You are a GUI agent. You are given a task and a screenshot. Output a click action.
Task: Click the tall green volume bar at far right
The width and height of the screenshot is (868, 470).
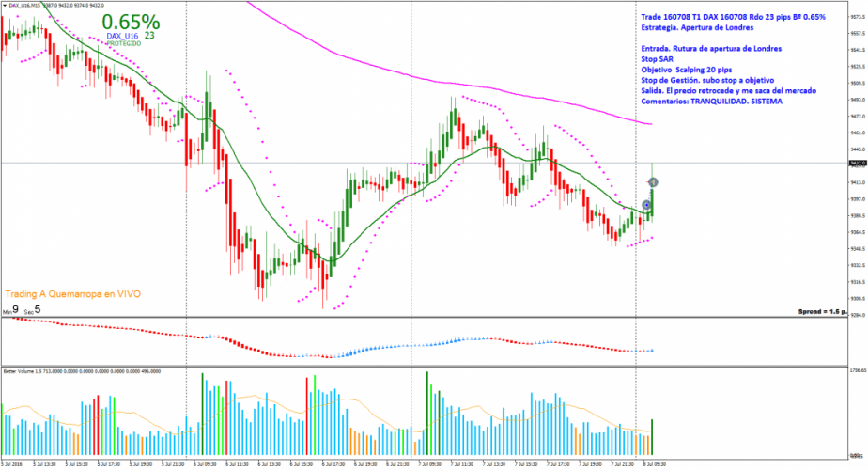click(x=652, y=418)
